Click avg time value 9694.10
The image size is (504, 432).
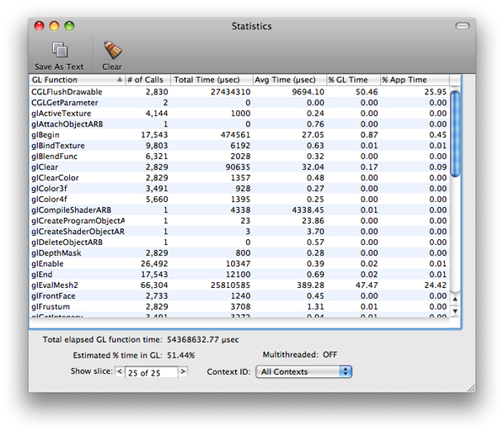coord(308,92)
